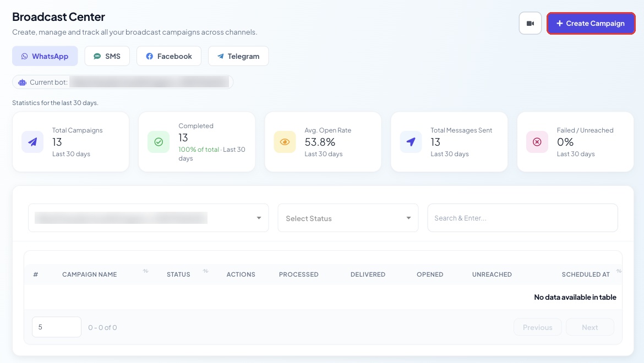Click the red X Failed / Unreached icon

tap(537, 142)
